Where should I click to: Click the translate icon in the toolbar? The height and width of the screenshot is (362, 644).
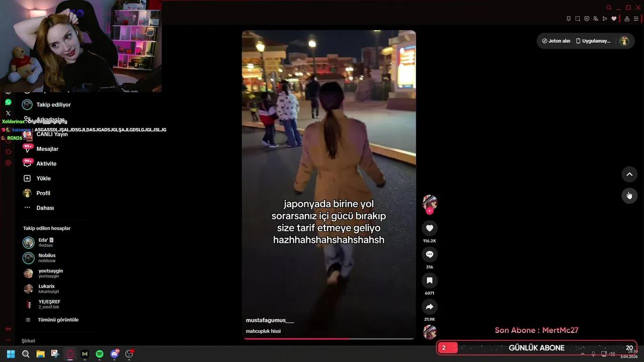[x=596, y=19]
